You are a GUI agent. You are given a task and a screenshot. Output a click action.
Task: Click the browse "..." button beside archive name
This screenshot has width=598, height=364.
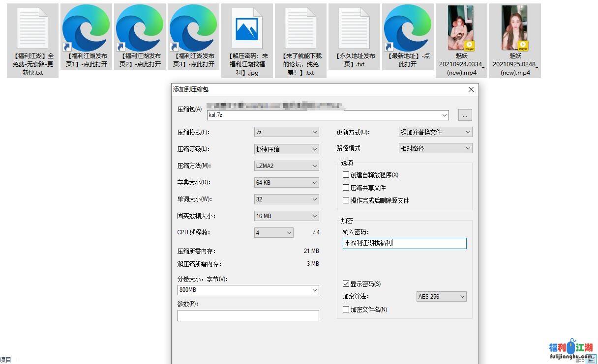coord(465,115)
